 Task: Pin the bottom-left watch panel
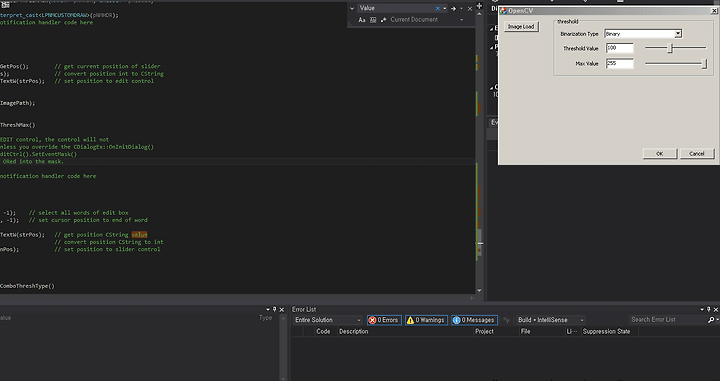pyautogui.click(x=275, y=309)
